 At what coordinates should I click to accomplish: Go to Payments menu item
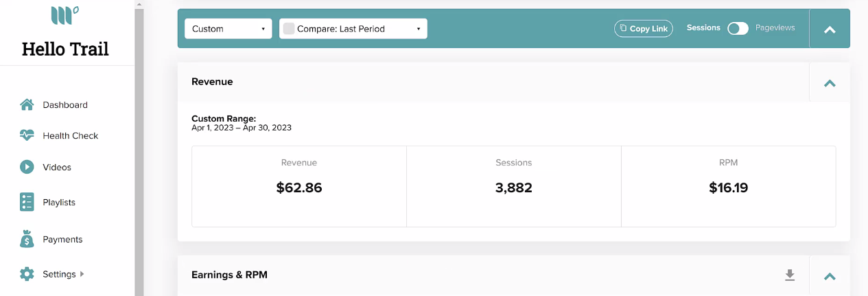point(62,239)
